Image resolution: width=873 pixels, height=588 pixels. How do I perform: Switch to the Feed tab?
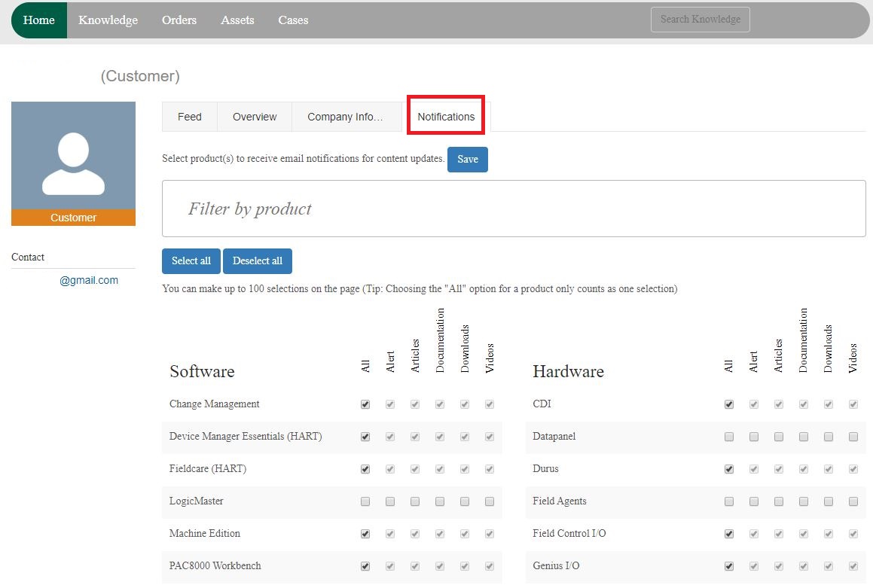coord(189,117)
